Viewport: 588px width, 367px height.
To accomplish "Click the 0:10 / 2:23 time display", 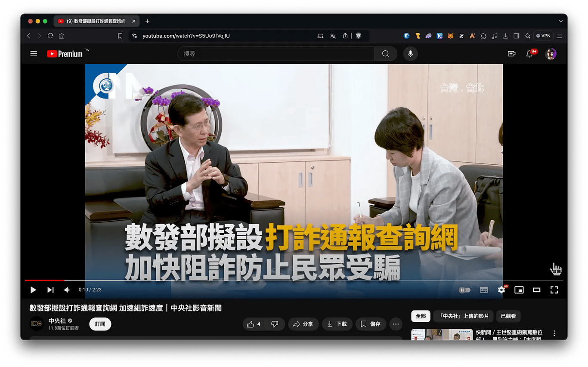I will pos(90,290).
